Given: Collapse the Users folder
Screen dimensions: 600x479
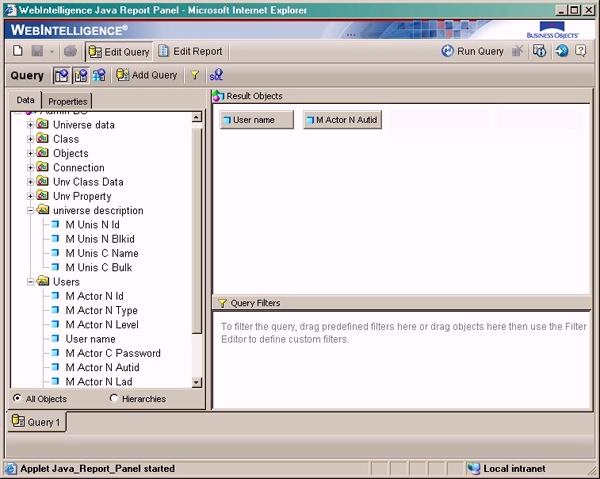Looking at the screenshot, I should (x=30, y=282).
